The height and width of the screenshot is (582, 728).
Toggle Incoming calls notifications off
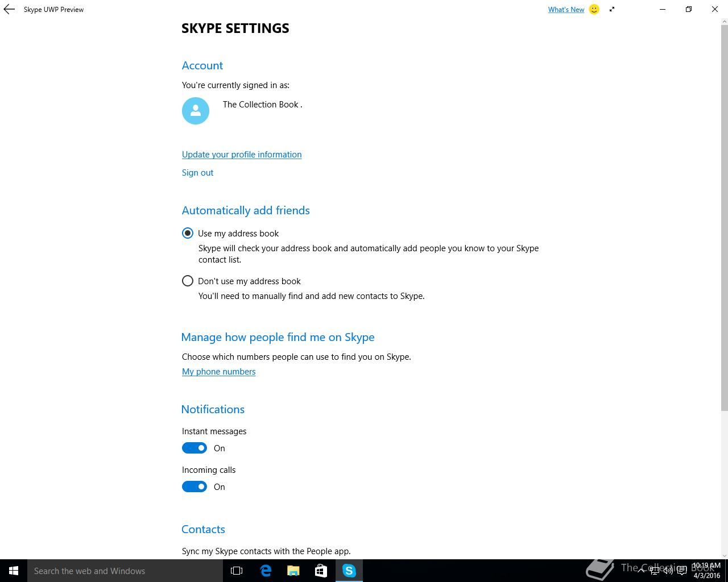point(195,487)
